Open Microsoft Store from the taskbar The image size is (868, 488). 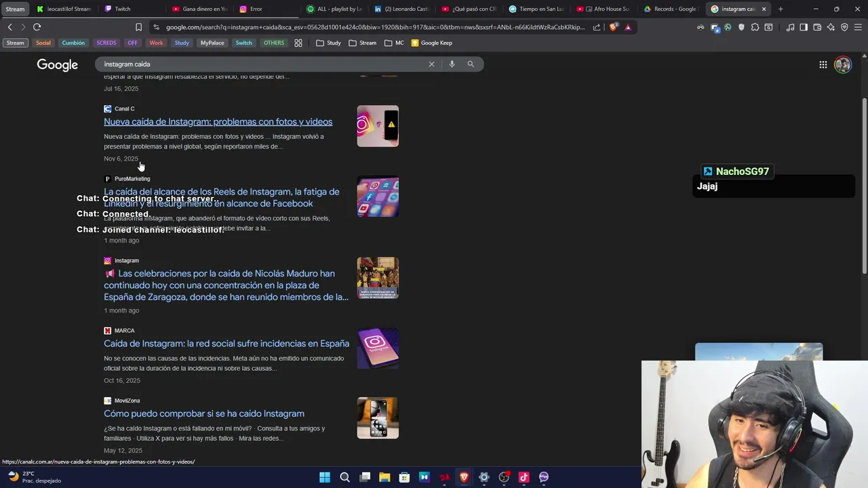coord(404,477)
